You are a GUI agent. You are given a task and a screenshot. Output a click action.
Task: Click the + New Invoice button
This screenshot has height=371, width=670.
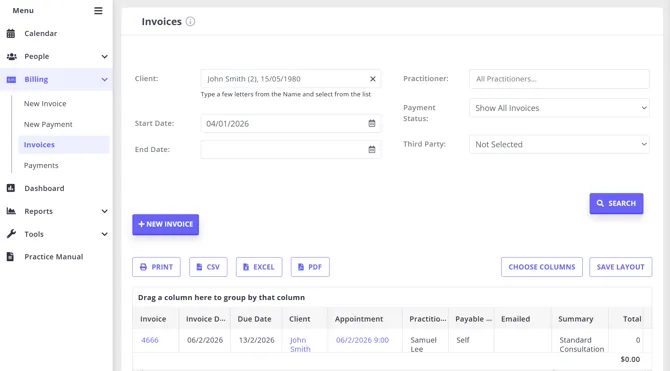[165, 224]
